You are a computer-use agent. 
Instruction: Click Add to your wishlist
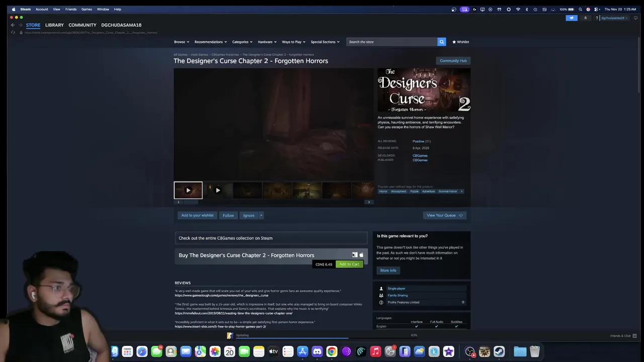click(x=197, y=215)
